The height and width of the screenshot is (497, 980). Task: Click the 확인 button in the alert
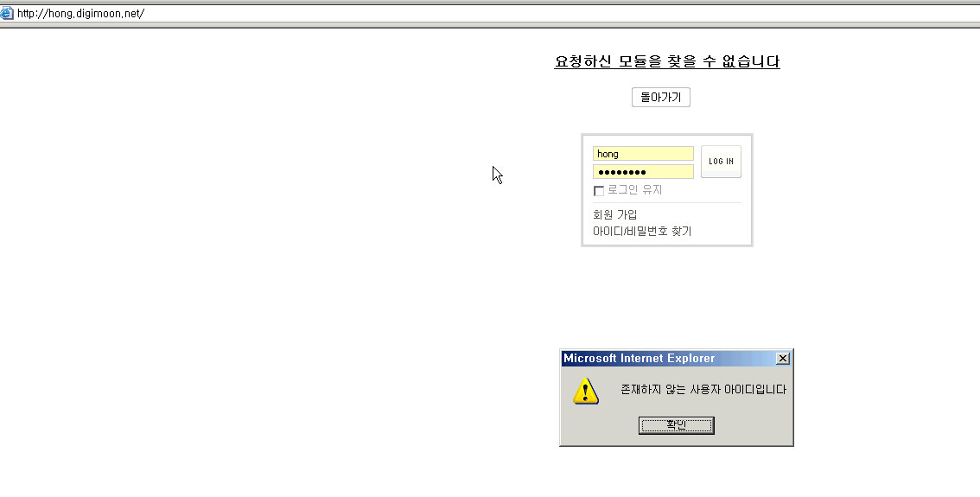pos(677,425)
